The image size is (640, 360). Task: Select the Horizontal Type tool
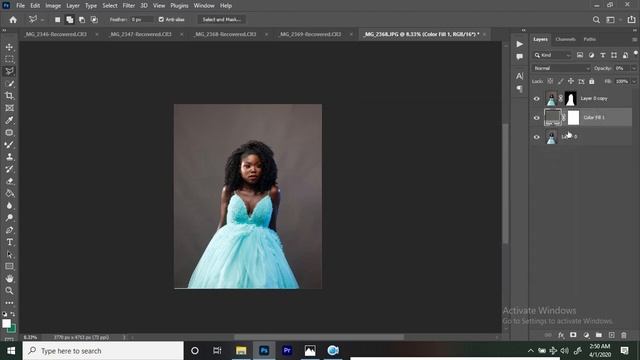9,242
